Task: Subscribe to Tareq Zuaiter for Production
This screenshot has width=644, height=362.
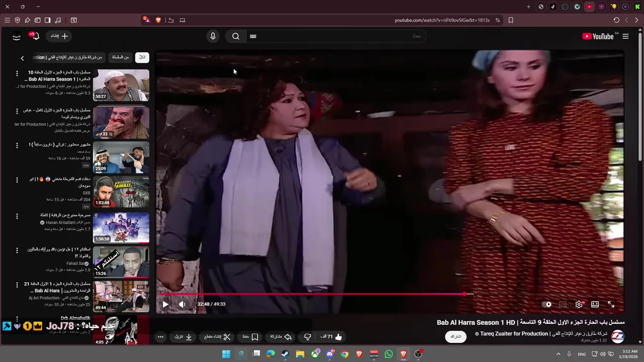Action: pyautogui.click(x=456, y=336)
